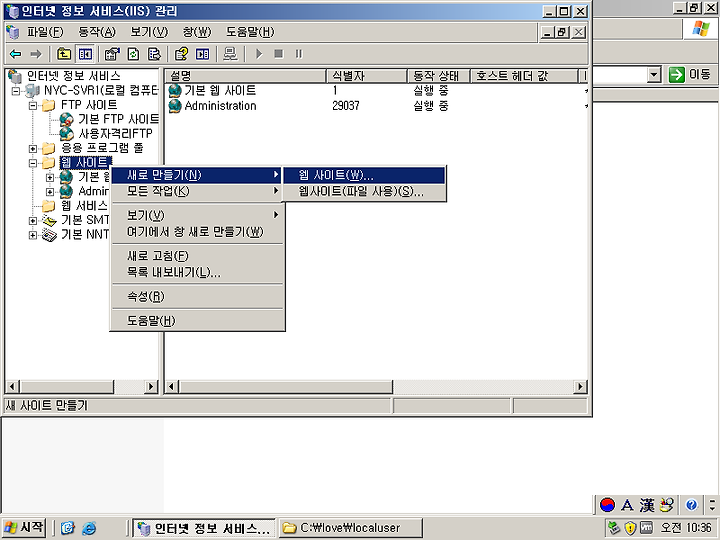Click the Back arrow toolbar icon
The width and height of the screenshot is (720, 540).
click(x=16, y=54)
